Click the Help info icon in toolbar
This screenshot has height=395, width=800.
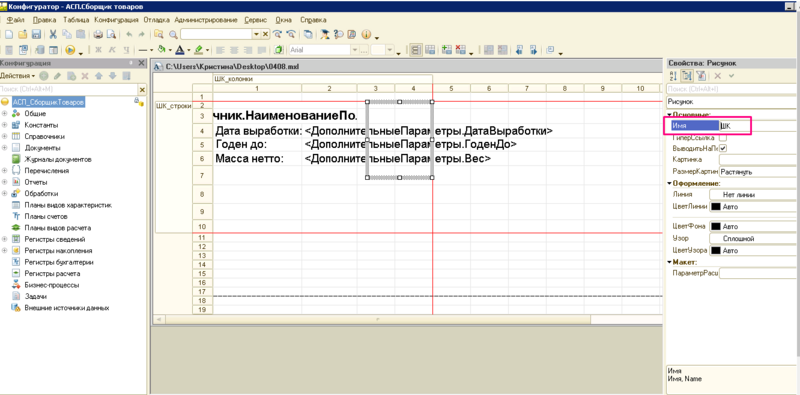(x=366, y=35)
